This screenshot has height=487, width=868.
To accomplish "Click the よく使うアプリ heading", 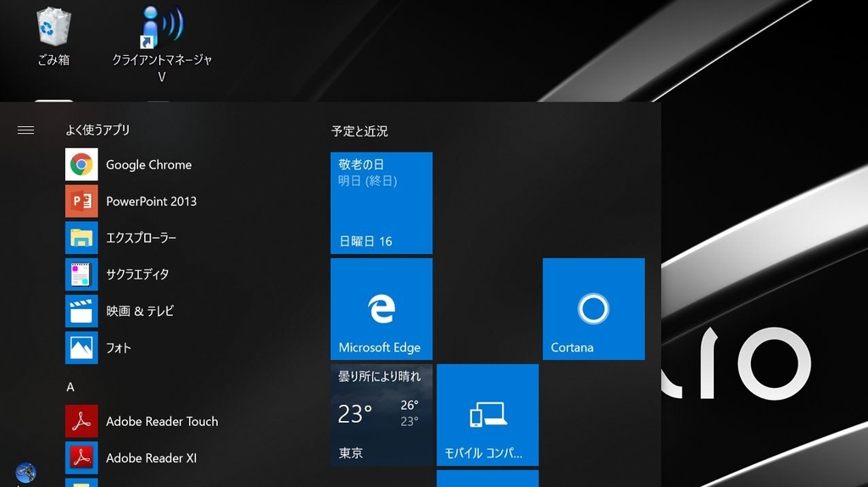I will [x=97, y=130].
